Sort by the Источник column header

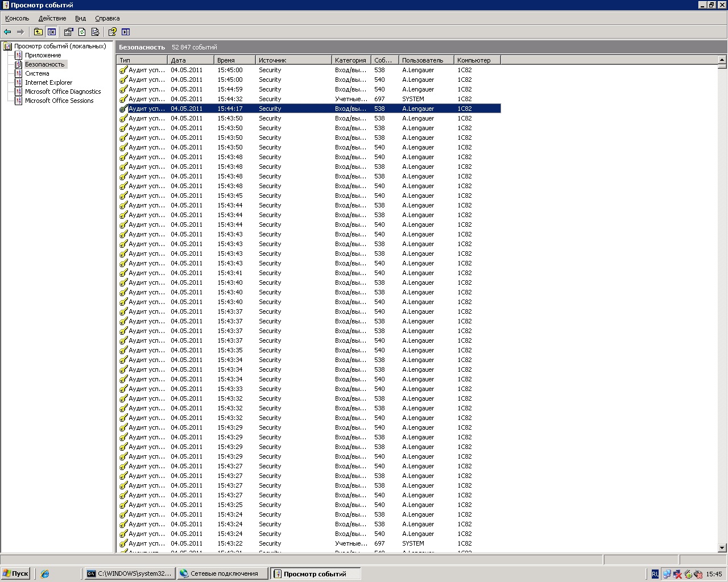293,60
